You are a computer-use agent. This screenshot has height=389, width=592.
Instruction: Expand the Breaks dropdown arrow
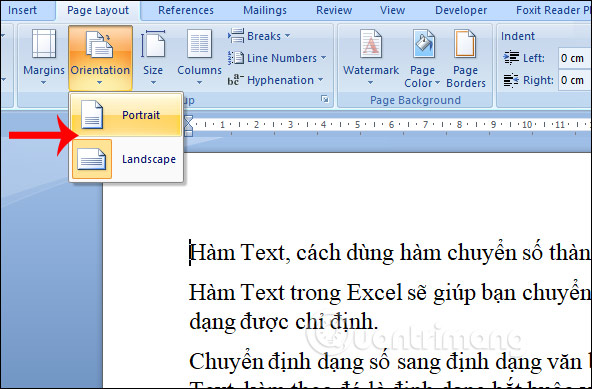coord(287,36)
